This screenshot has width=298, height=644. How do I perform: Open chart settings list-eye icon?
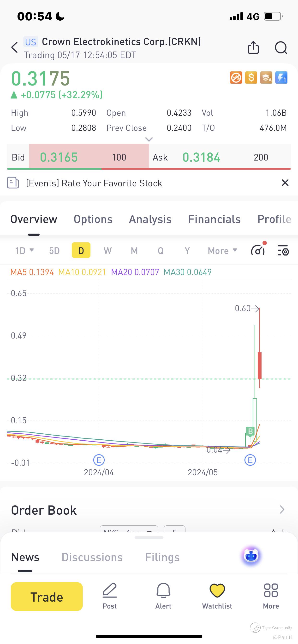pyautogui.click(x=283, y=250)
